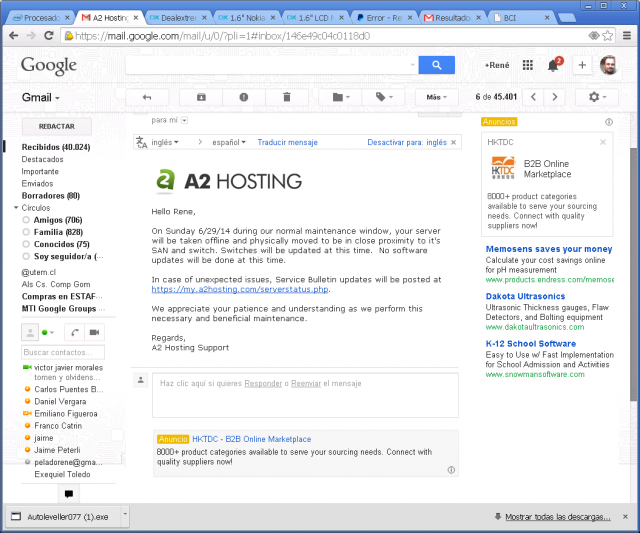The height and width of the screenshot is (533, 640).
Task: Open the serverstatus.php link
Action: [x=240, y=289]
